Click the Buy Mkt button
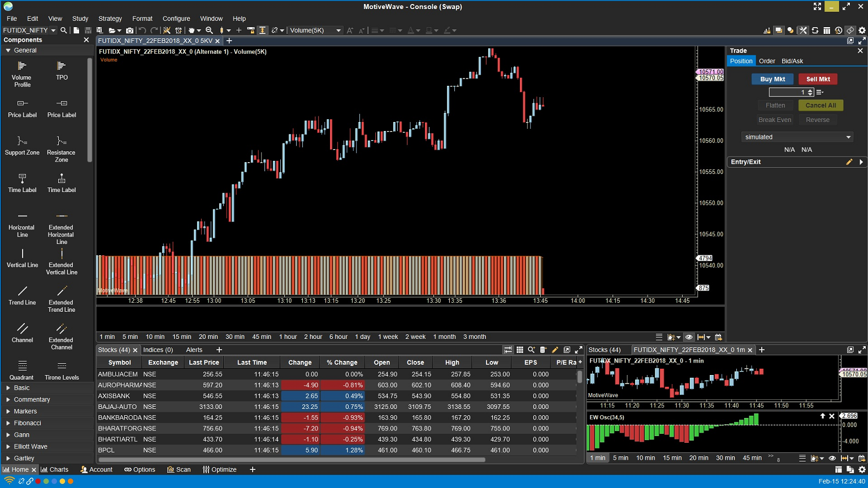The height and width of the screenshot is (488, 868). click(772, 80)
